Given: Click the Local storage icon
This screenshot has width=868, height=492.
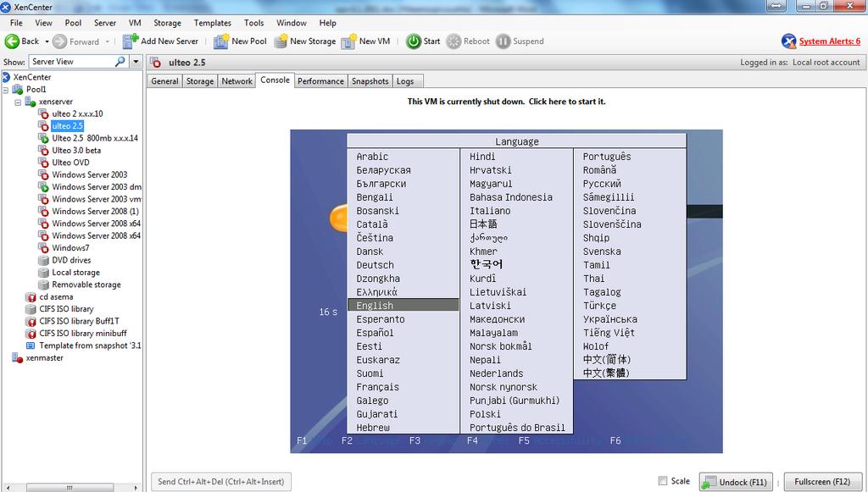Looking at the screenshot, I should 43,272.
